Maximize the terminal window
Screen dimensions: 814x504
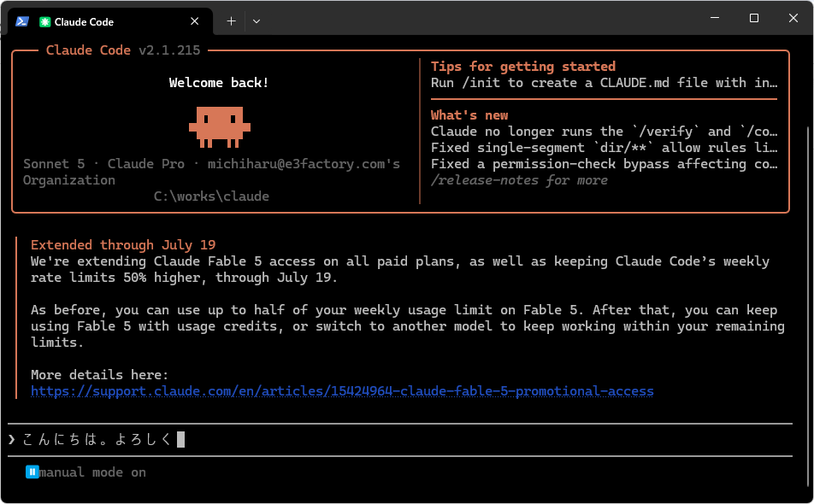tap(754, 18)
